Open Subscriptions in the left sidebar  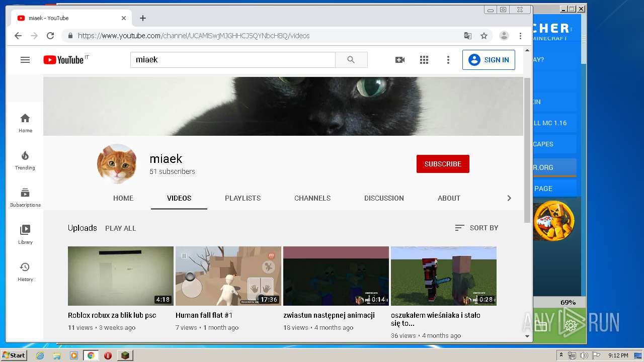point(25,197)
